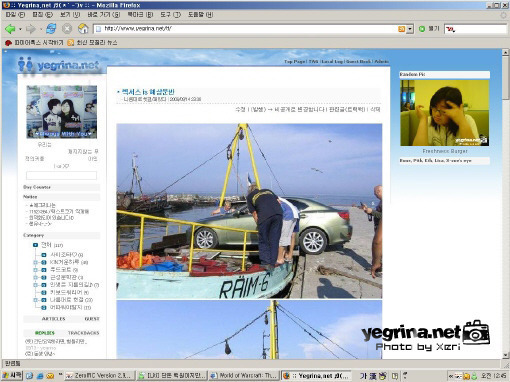The height and width of the screenshot is (382, 510).
Task: Click the Stop loading icon
Action: point(67,29)
